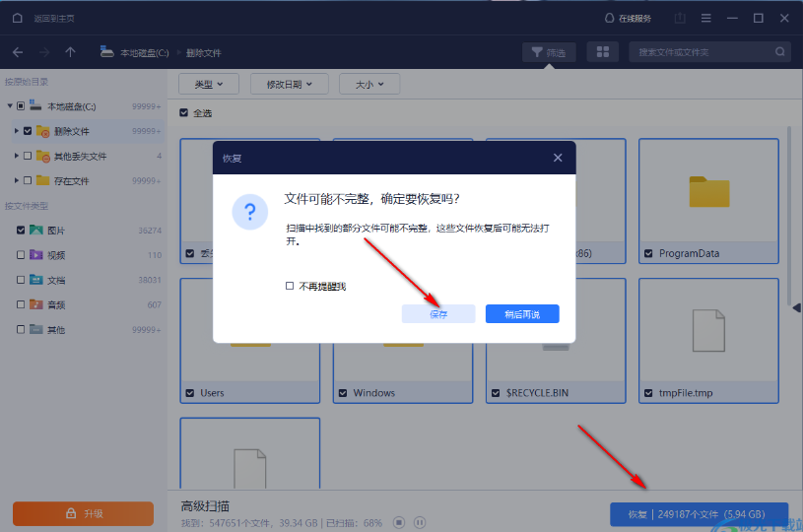The height and width of the screenshot is (532, 803).
Task: Toggle 本地磁盘(C:) tree checkbox
Action: [x=21, y=106]
